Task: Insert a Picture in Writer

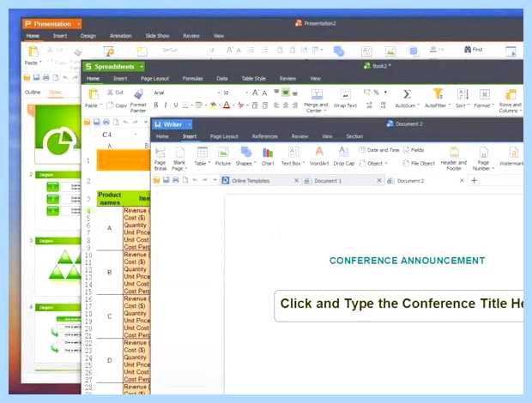Action: (223, 156)
